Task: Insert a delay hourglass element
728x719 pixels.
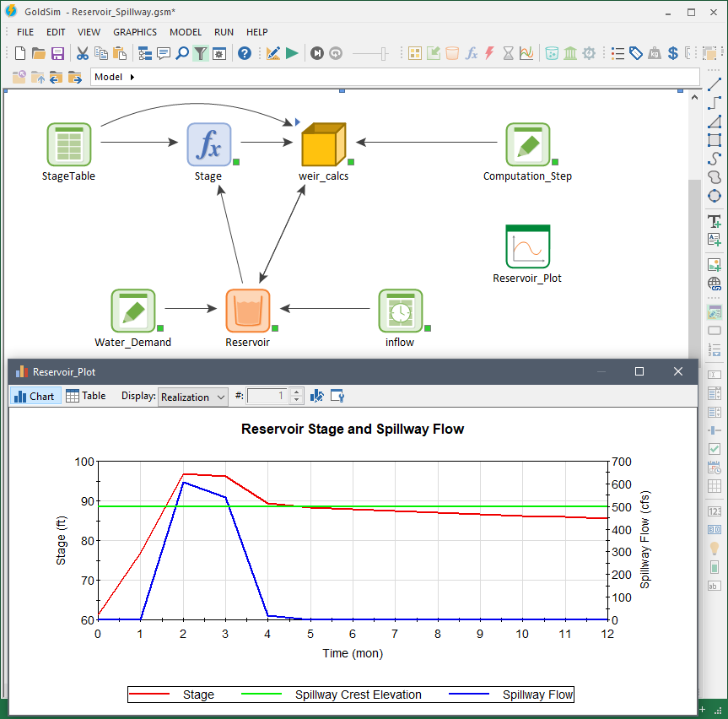Action: coord(509,53)
